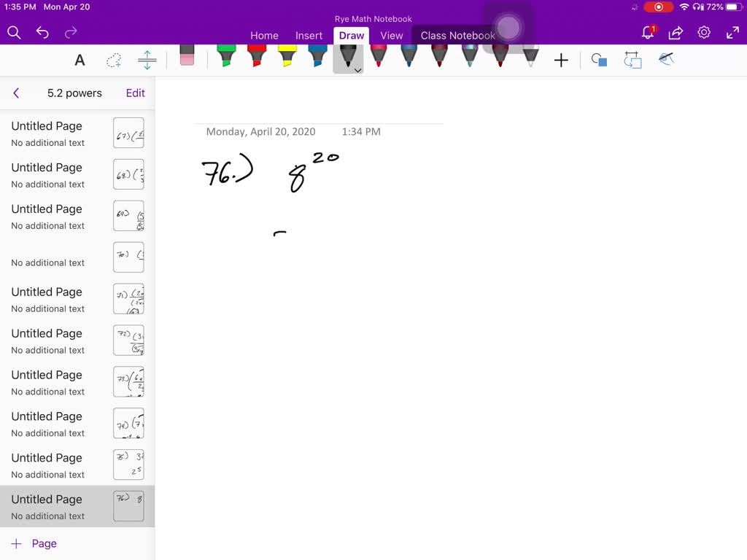Viewport: 747px width, 560px height.
Task: Go back from 5.2 powers section
Action: pyautogui.click(x=16, y=93)
